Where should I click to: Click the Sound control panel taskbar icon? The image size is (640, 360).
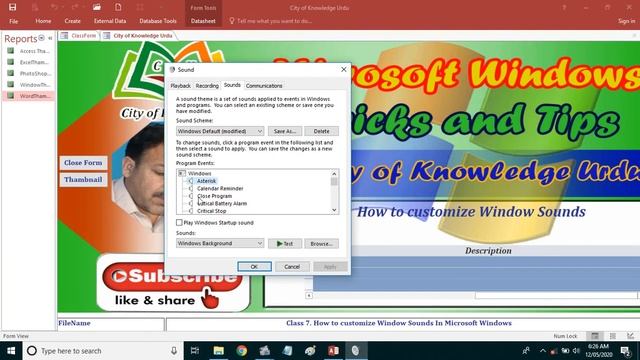click(x=356, y=351)
